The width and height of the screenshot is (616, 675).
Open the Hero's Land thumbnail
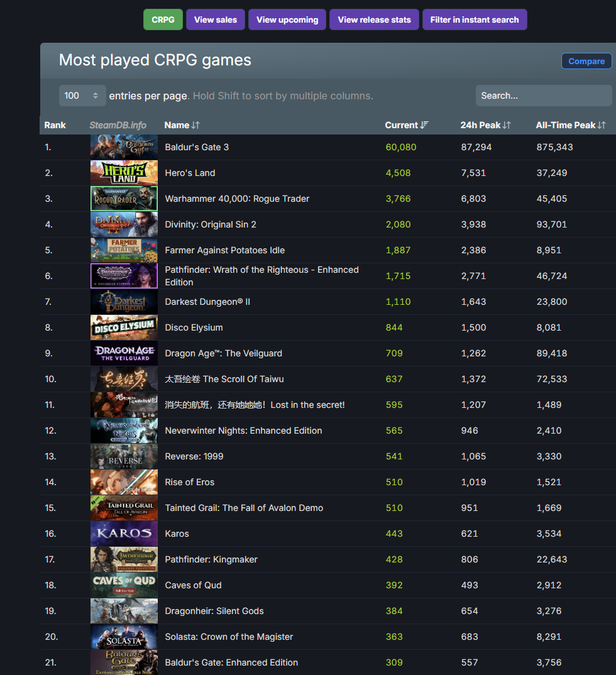tap(124, 173)
